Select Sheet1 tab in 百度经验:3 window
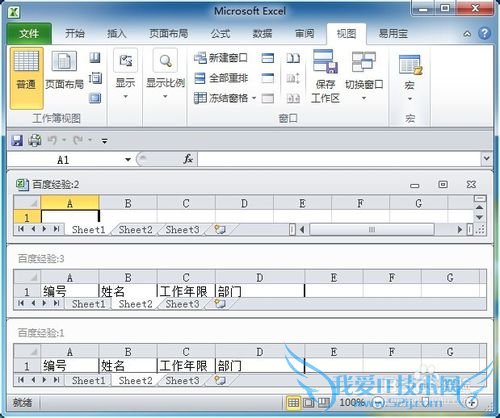Image resolution: width=500 pixels, height=418 pixels. tap(88, 304)
